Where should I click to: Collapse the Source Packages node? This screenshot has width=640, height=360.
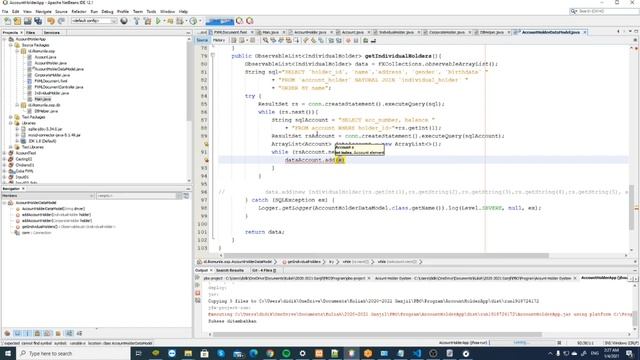11,45
